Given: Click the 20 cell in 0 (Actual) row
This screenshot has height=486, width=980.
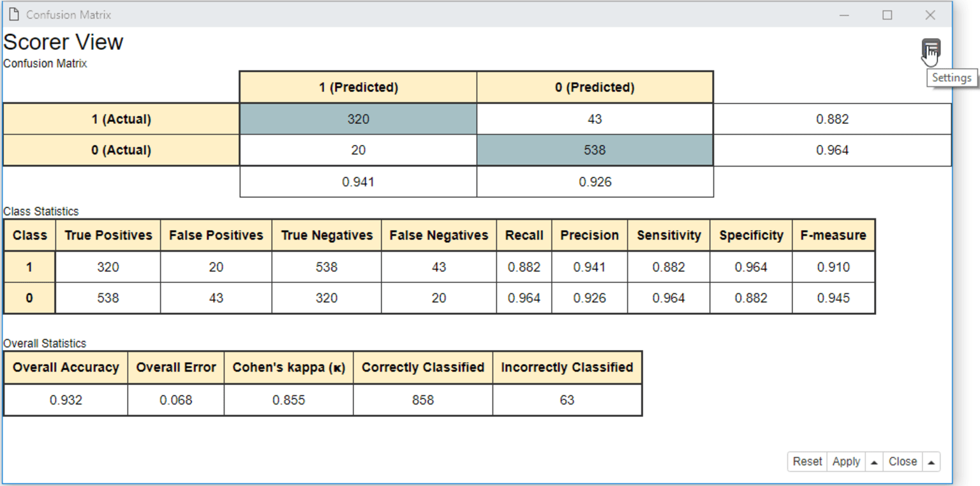Looking at the screenshot, I should [x=358, y=150].
